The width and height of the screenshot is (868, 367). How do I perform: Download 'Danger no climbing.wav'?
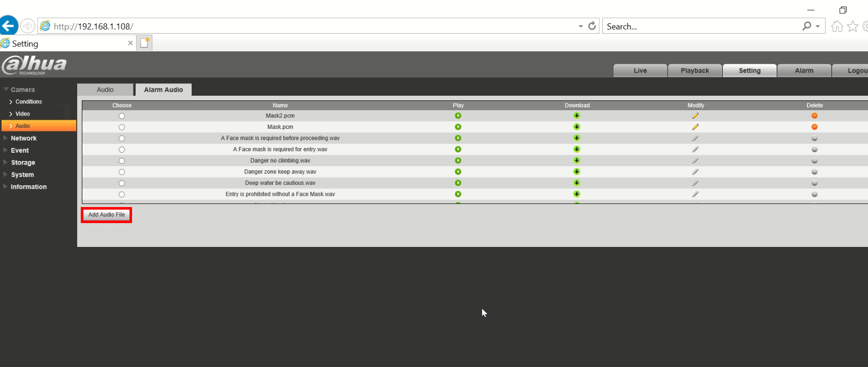click(576, 160)
